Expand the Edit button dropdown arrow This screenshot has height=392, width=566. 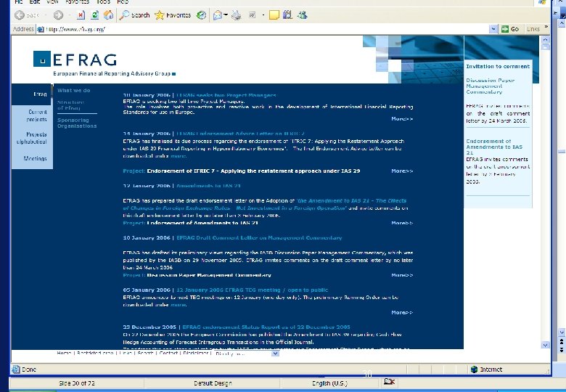tap(263, 15)
